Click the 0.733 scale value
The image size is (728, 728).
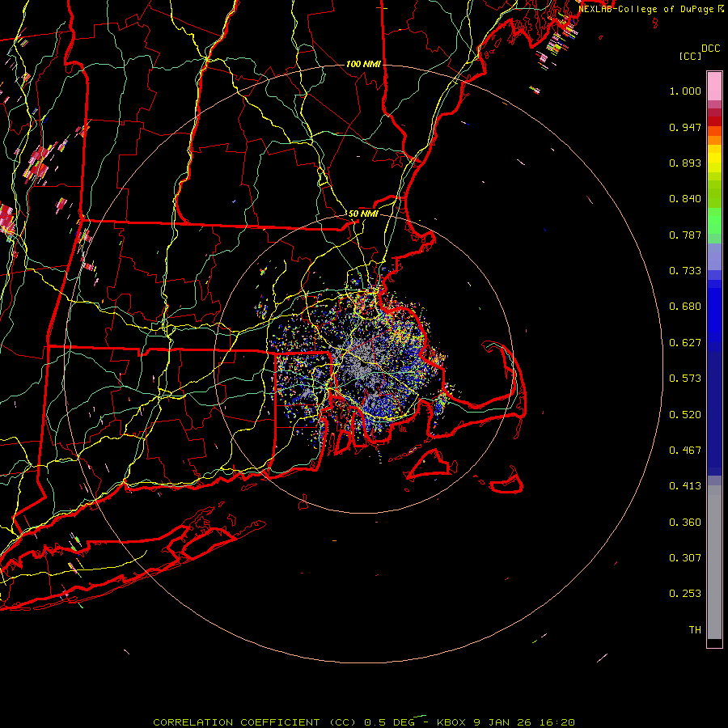tap(685, 271)
